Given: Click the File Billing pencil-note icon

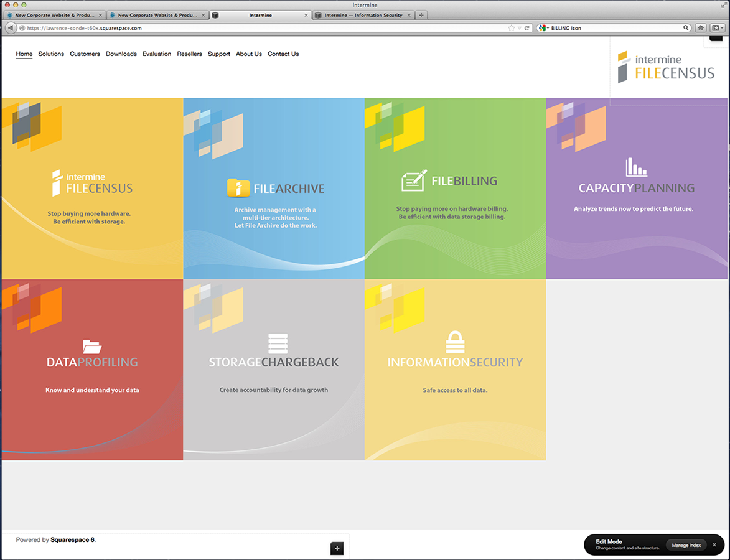Looking at the screenshot, I should click(x=414, y=180).
